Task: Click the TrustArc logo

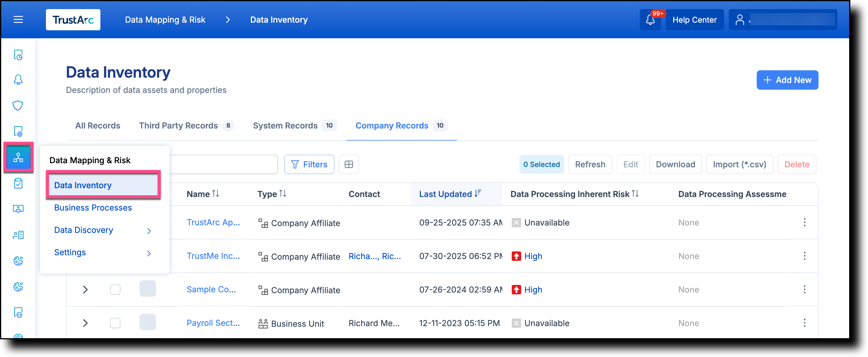Action: pyautogui.click(x=73, y=20)
